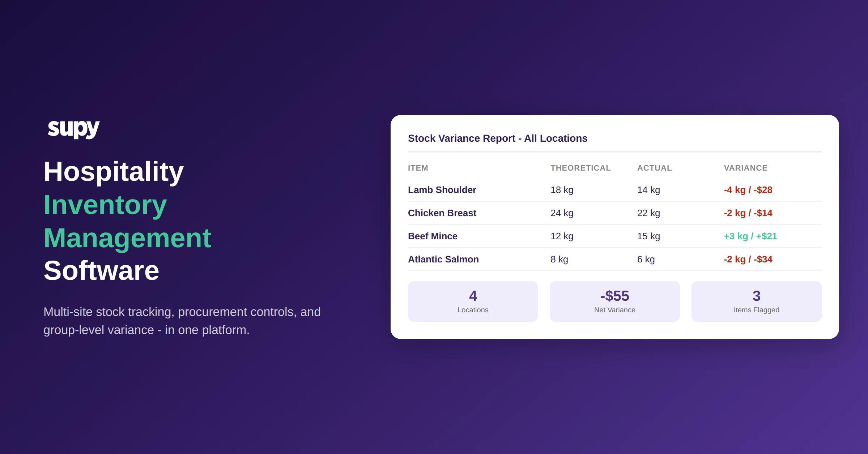Click 'Stock Variance Report - All Locations' title
This screenshot has width=868, height=454.
pos(498,138)
